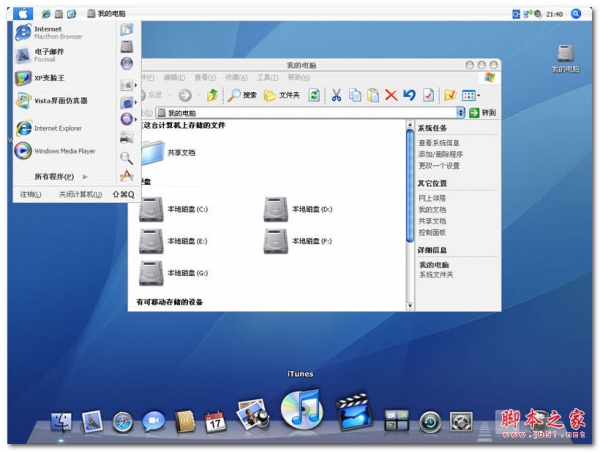Click the forward arrow toolbar button
Image resolution: width=600 pixels, height=452 pixels.
[185, 95]
